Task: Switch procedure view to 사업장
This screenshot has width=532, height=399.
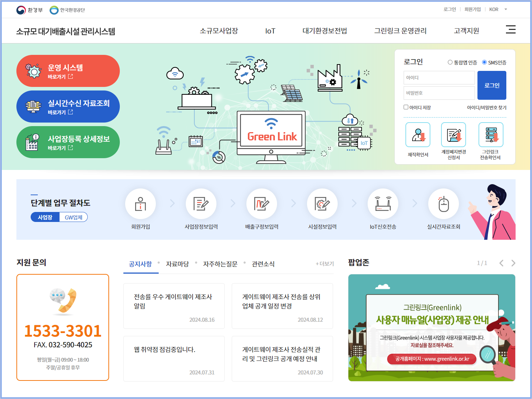Action: (45, 217)
